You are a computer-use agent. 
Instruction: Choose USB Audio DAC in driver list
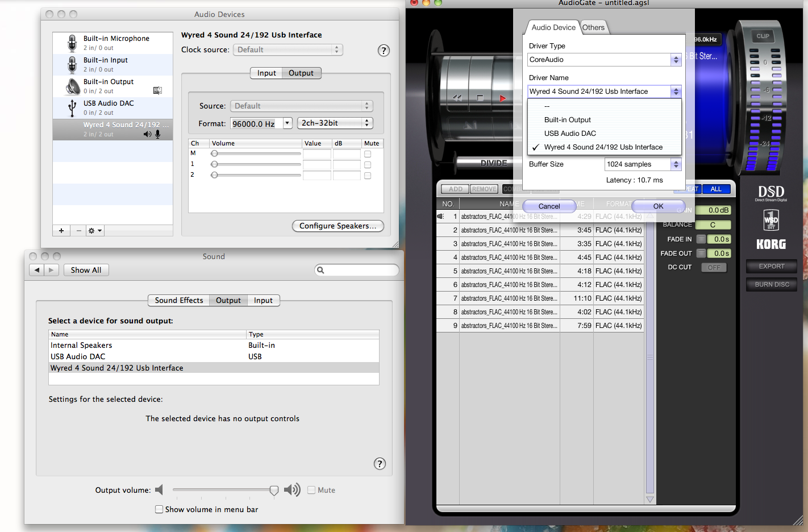click(x=605, y=134)
